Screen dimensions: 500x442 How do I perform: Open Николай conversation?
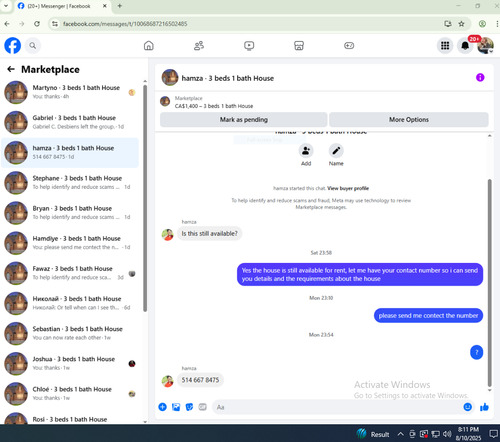[70, 303]
